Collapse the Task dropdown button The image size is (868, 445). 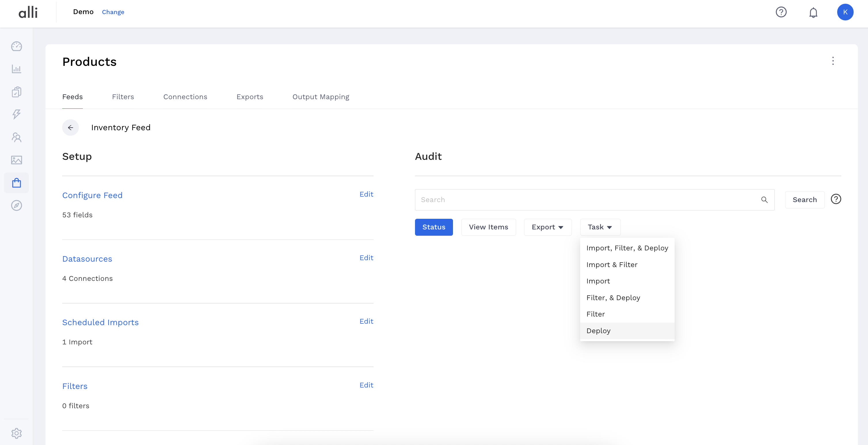tap(600, 227)
